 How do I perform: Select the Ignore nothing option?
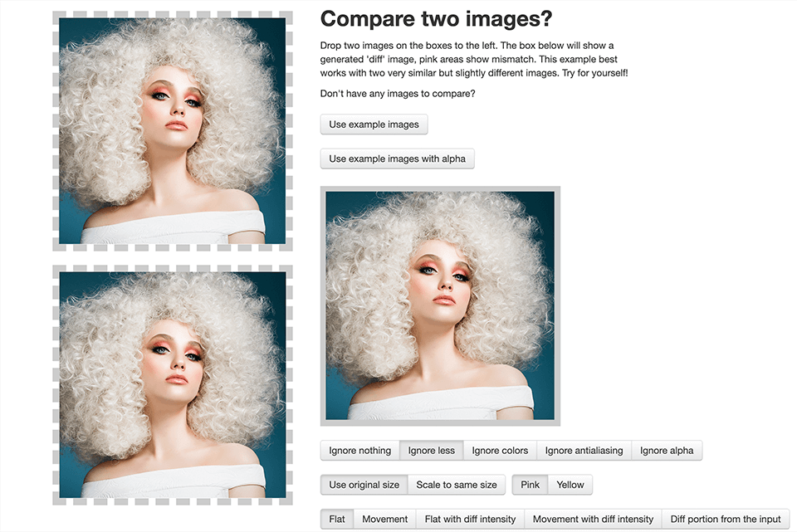359,451
